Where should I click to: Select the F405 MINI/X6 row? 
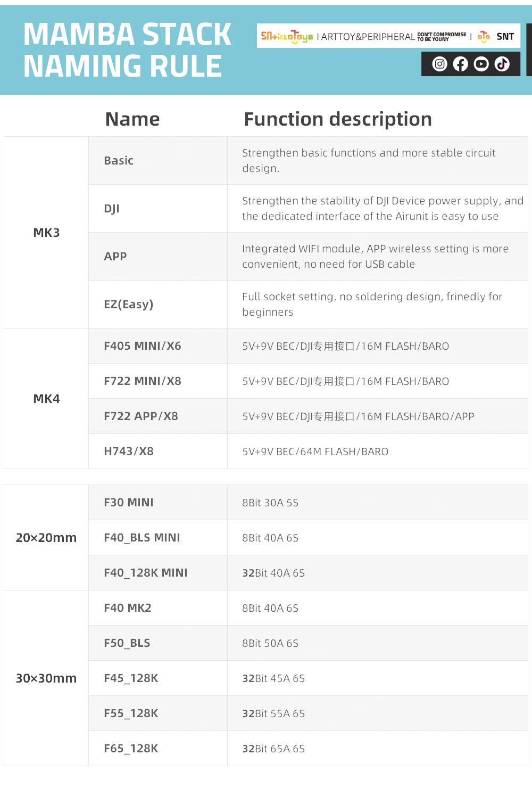click(x=143, y=346)
